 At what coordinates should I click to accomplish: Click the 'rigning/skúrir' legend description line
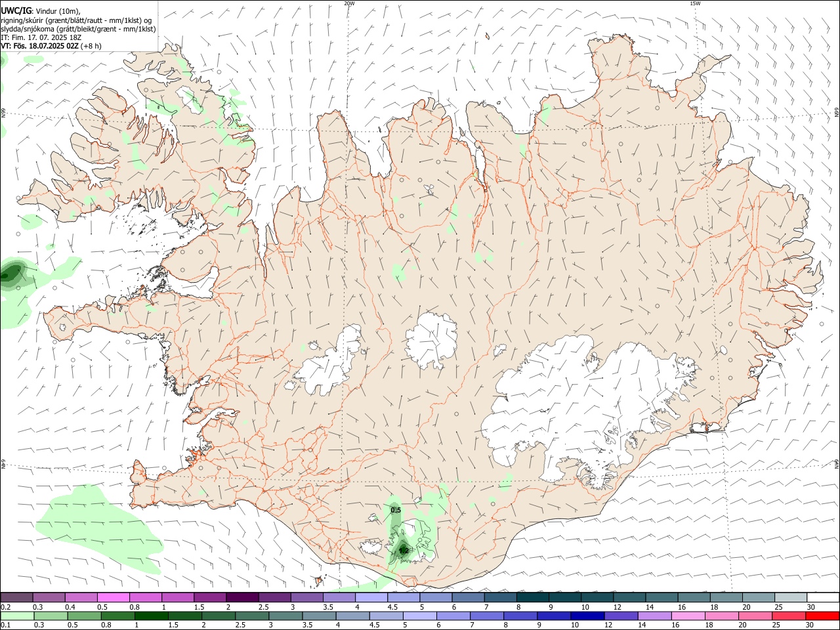click(x=76, y=20)
